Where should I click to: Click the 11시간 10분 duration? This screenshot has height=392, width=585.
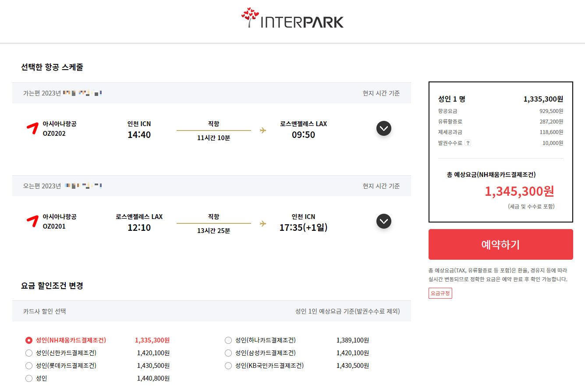tap(214, 138)
